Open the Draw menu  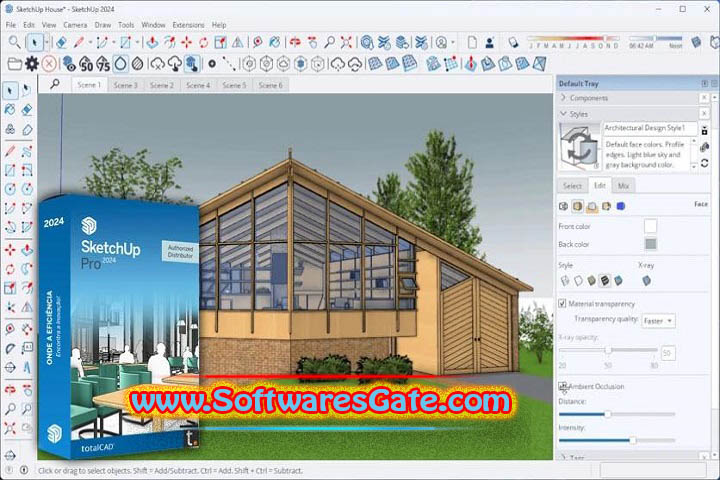pyautogui.click(x=102, y=25)
